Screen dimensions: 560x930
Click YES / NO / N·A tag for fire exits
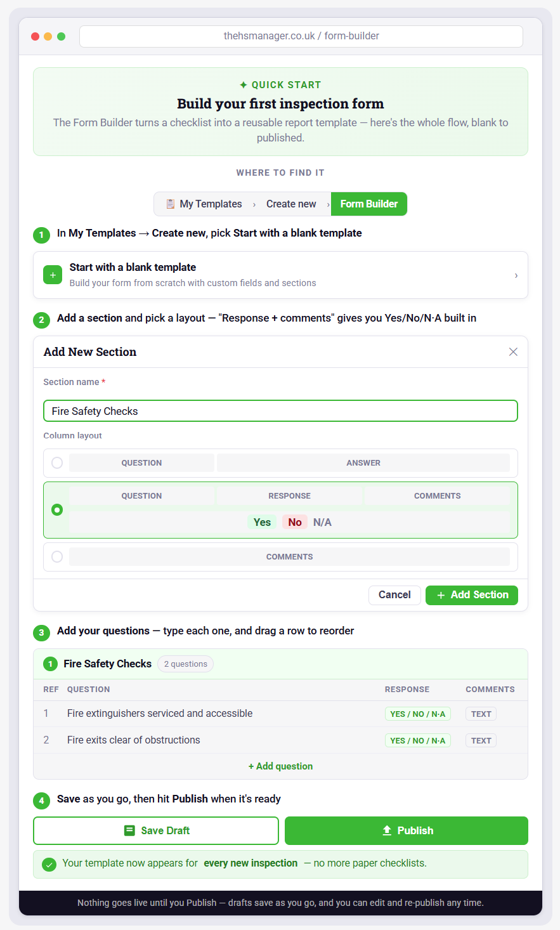tap(418, 740)
